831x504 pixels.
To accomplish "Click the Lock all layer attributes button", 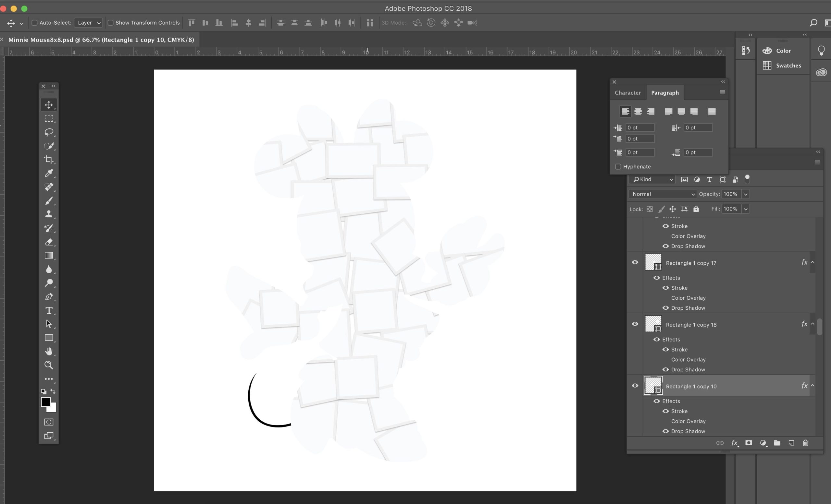I will point(696,209).
